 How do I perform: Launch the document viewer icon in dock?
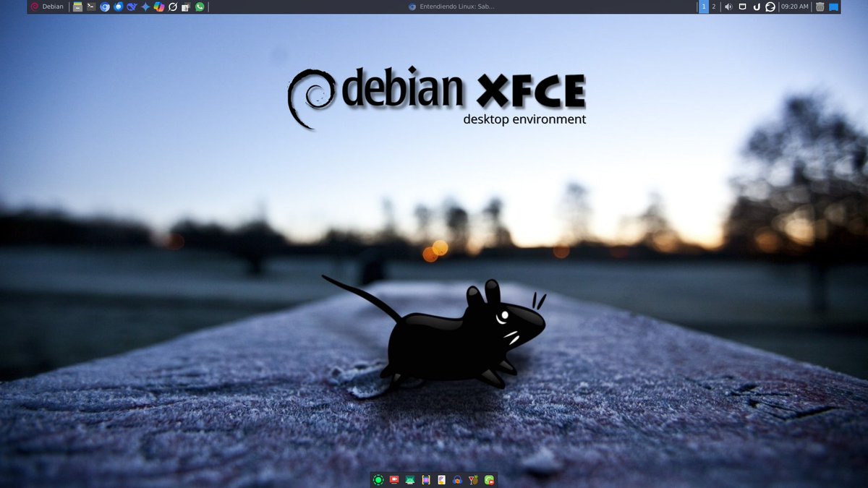(x=441, y=479)
